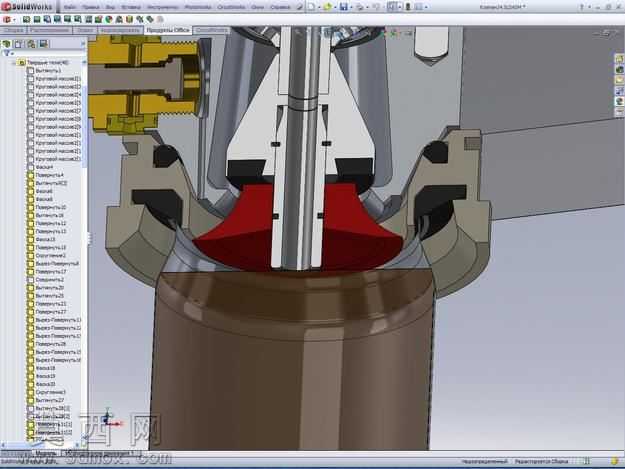Open dropdown arrow next to New document
This screenshot has width=625, height=469.
point(319,7)
